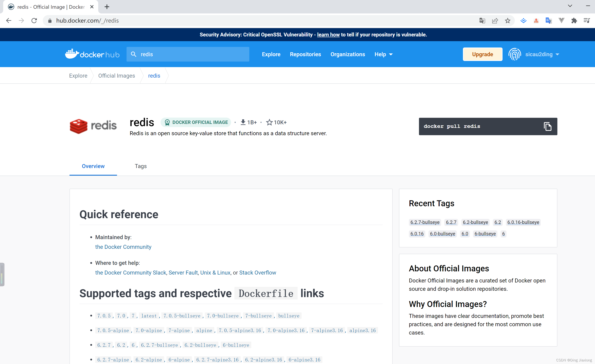The height and width of the screenshot is (364, 595).
Task: Open the Unix & Linux link
Action: (x=215, y=273)
